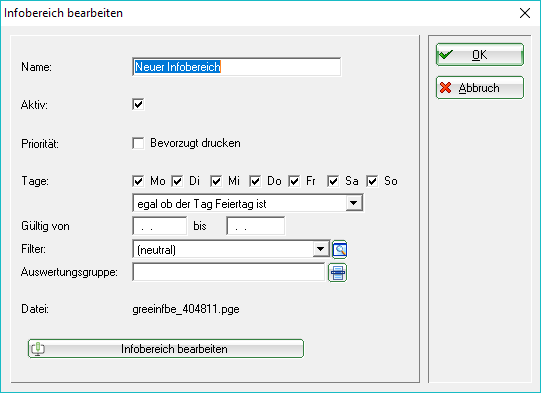Click the Name text field
Image resolution: width=541 pixels, height=393 pixels.
tap(237, 67)
